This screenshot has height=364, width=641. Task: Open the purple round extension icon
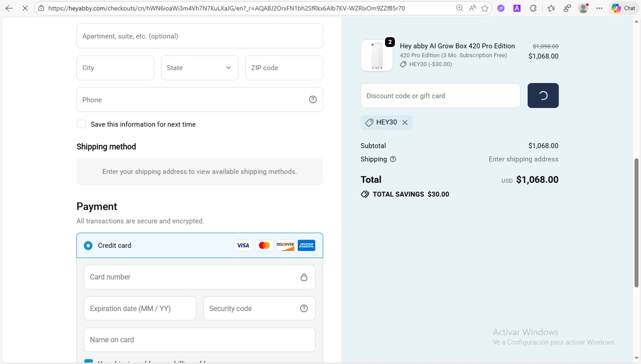pyautogui.click(x=501, y=8)
